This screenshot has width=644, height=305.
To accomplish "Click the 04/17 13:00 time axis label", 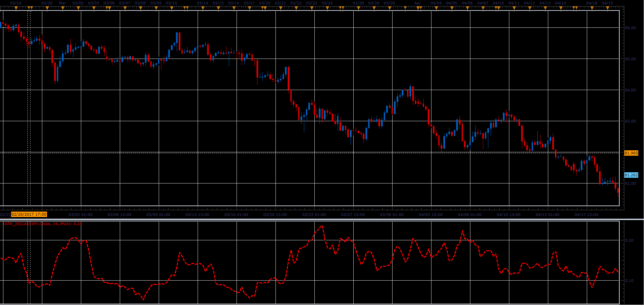I will tap(586, 215).
